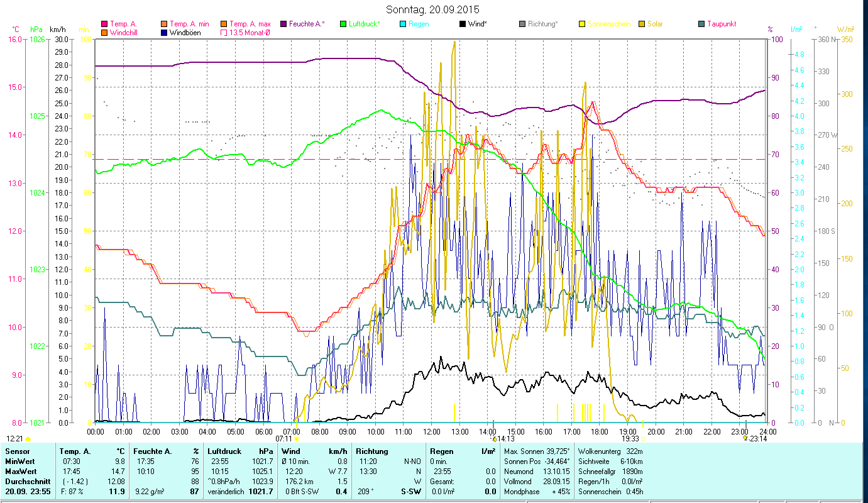Click the dark blue Windböen legend square
Screen dimensions: 868x503
click(x=164, y=32)
